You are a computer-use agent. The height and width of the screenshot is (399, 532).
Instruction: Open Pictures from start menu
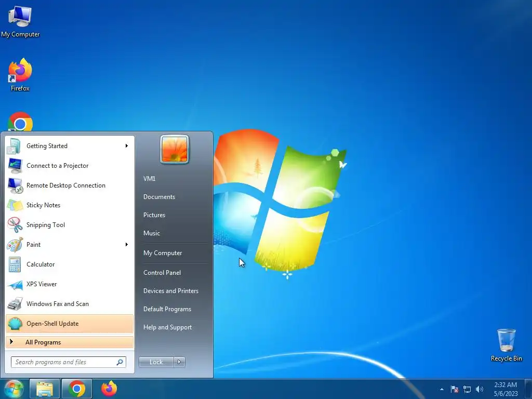154,215
